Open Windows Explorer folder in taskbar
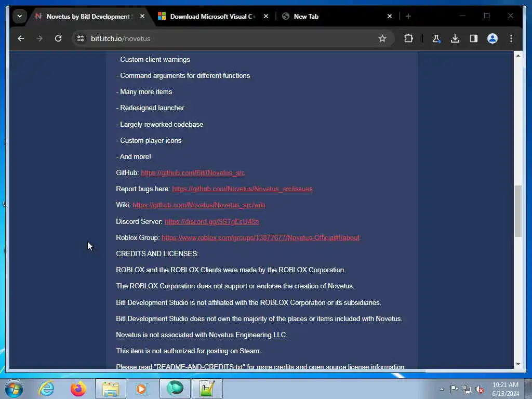Screen dimensions: 532x399 pyautogui.click(x=111, y=389)
